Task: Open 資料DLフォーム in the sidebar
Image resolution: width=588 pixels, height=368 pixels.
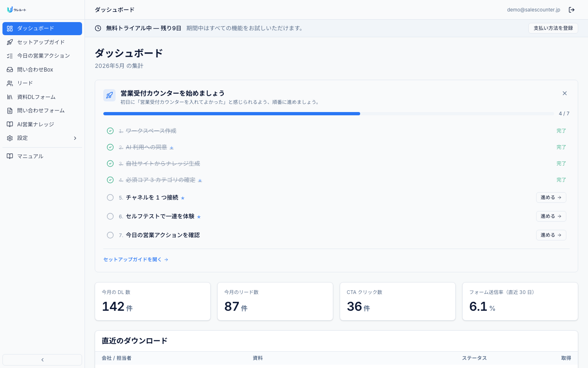Action: pos(42,97)
